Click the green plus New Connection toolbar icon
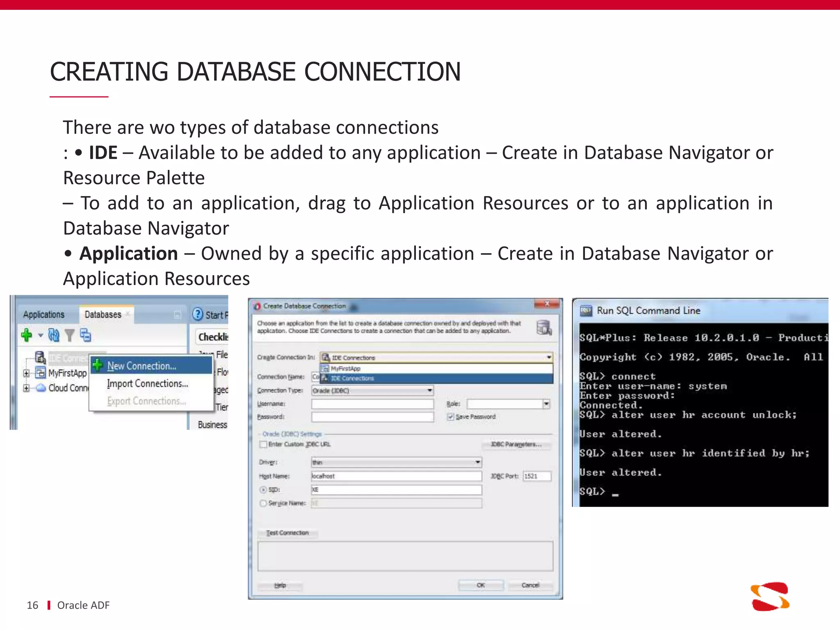The height and width of the screenshot is (630, 840). (x=27, y=336)
